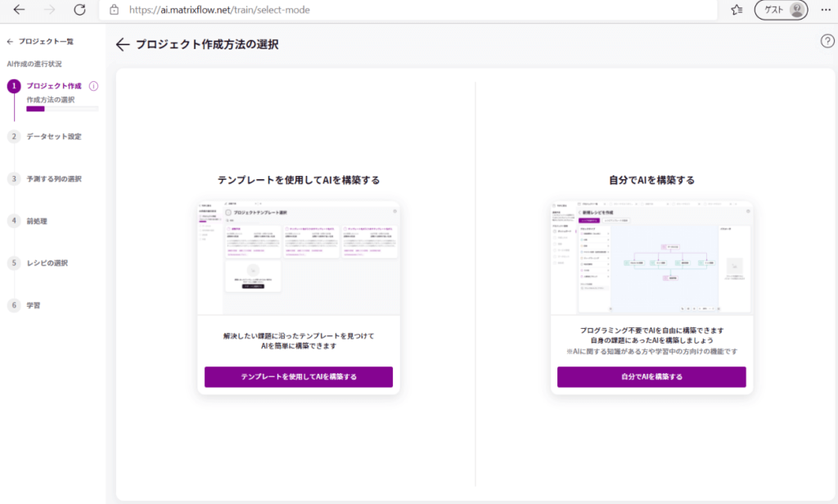Click the info icon next to プロジェクト作成

93,86
